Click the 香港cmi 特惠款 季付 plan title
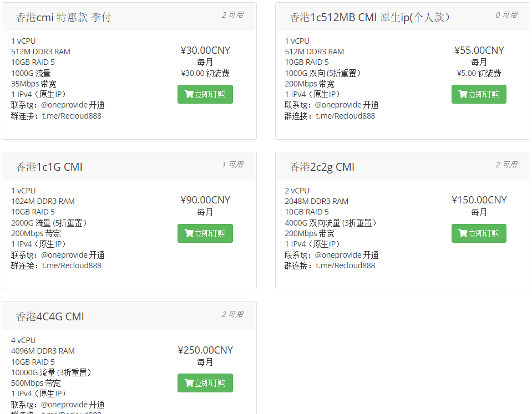 click(63, 17)
